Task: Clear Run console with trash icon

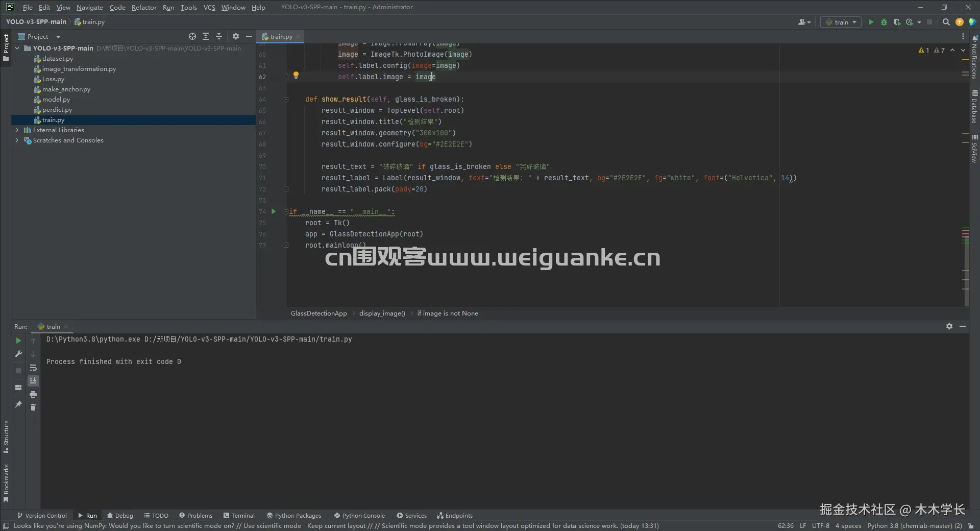Action: (33, 407)
